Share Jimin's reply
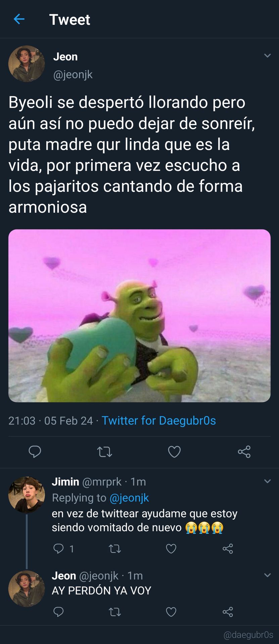Viewport: 279px width, 644px height. [228, 549]
